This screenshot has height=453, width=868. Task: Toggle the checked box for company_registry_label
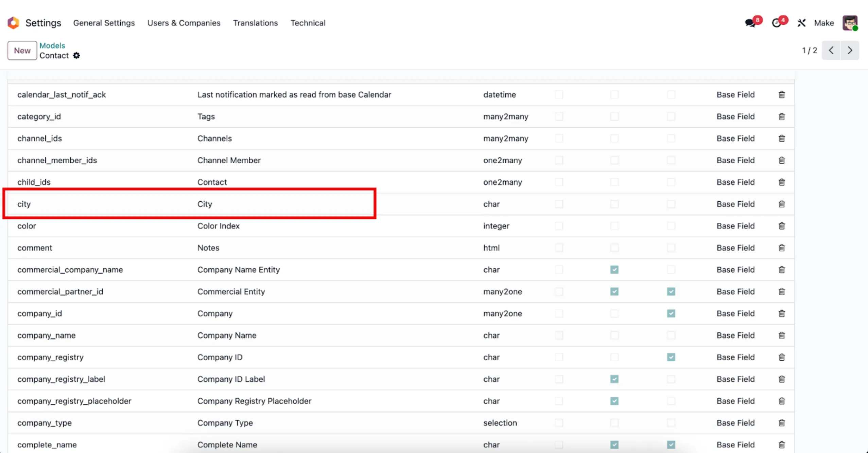(x=614, y=379)
